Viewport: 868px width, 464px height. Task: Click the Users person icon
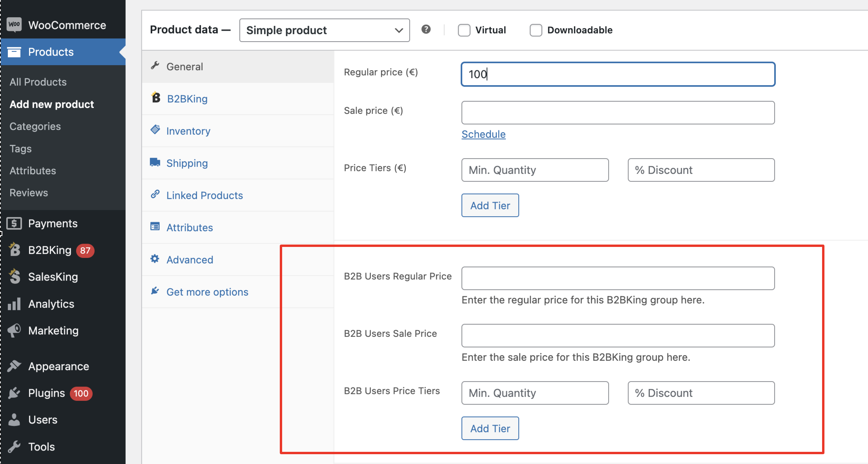point(14,420)
